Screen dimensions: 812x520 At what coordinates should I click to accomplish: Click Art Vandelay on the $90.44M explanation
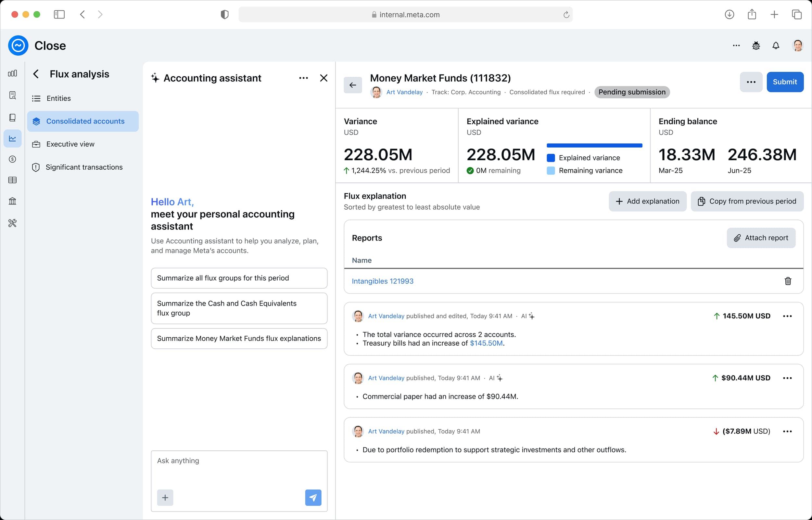coord(386,378)
